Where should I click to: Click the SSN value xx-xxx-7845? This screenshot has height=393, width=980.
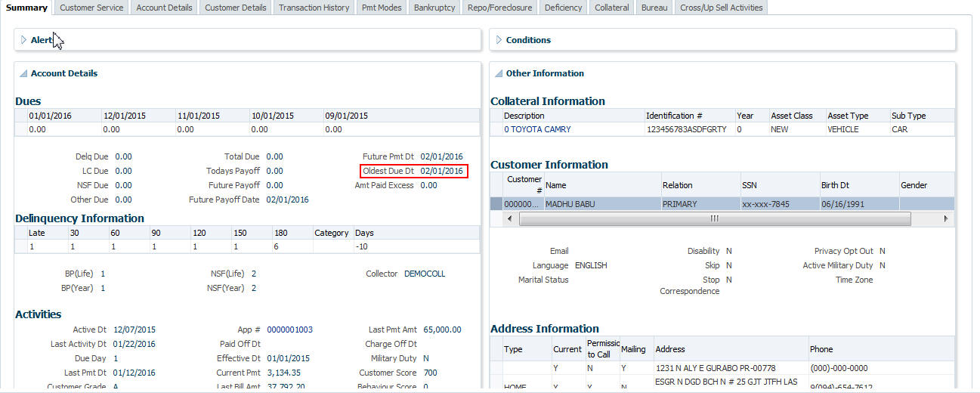tap(765, 204)
